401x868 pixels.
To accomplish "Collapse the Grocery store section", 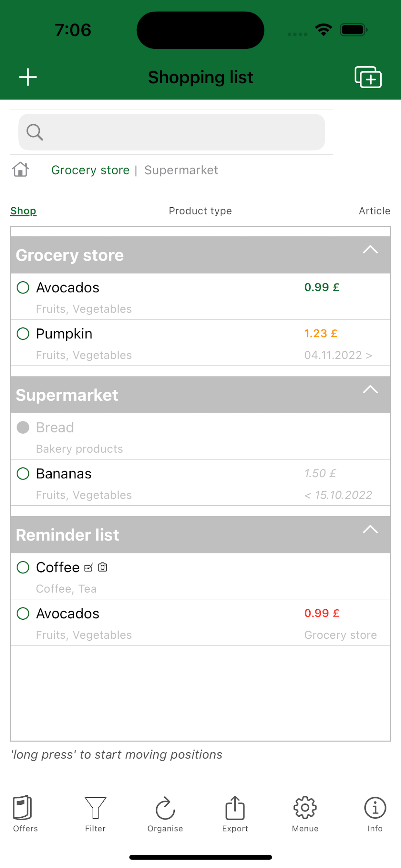I will click(370, 249).
